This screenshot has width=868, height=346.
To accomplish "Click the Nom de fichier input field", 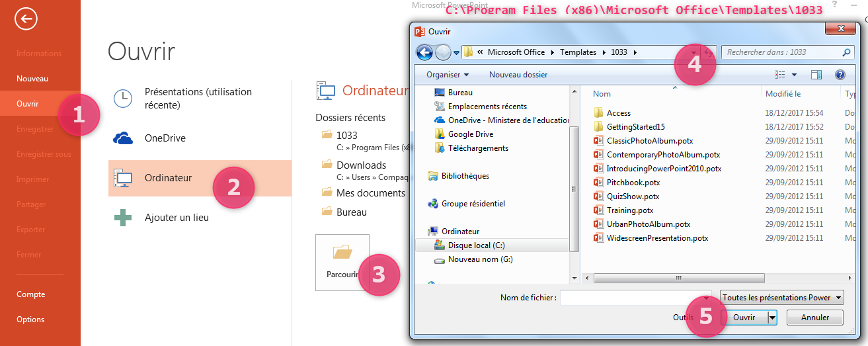I will [x=635, y=298].
